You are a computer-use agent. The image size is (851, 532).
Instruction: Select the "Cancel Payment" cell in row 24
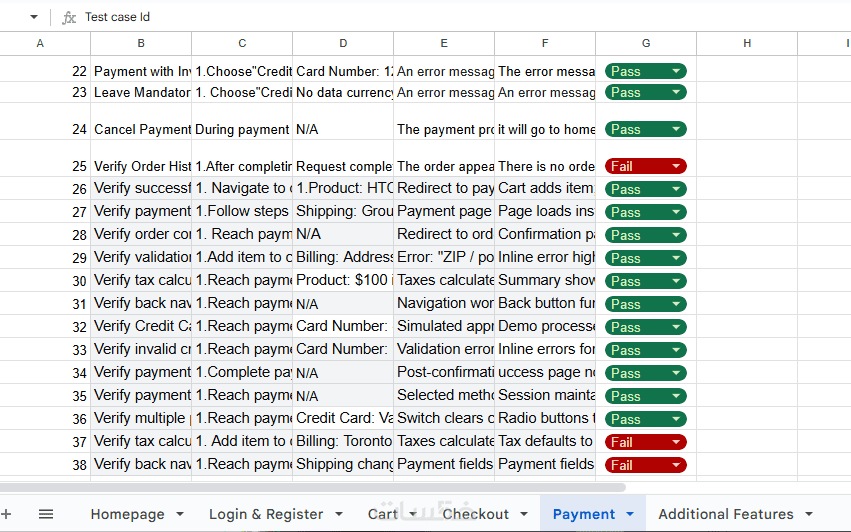141,129
